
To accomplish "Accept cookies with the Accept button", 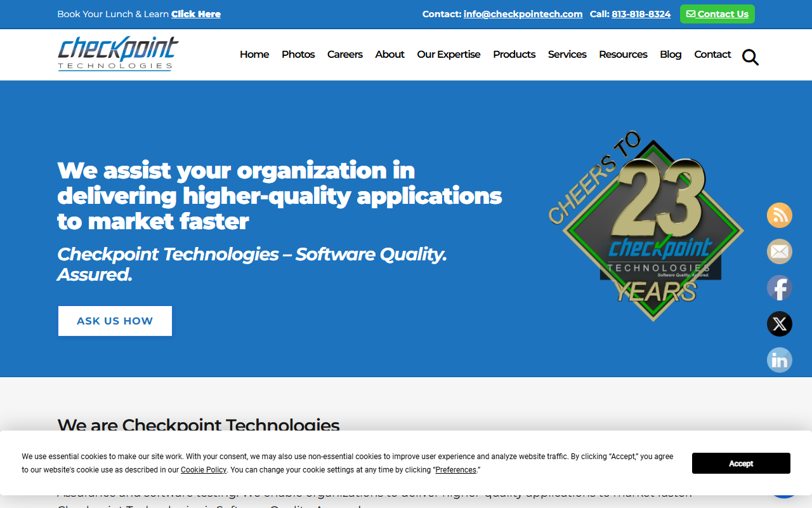I will coord(741,464).
